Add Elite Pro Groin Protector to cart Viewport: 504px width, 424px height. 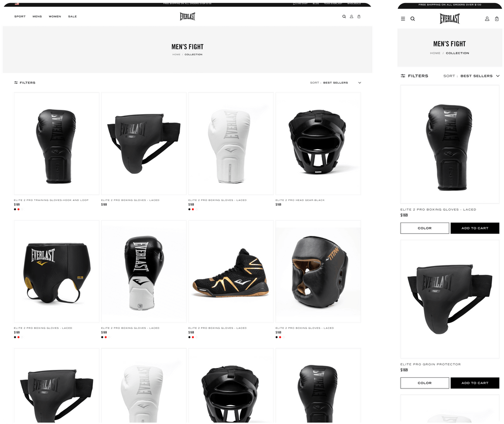pyautogui.click(x=475, y=383)
